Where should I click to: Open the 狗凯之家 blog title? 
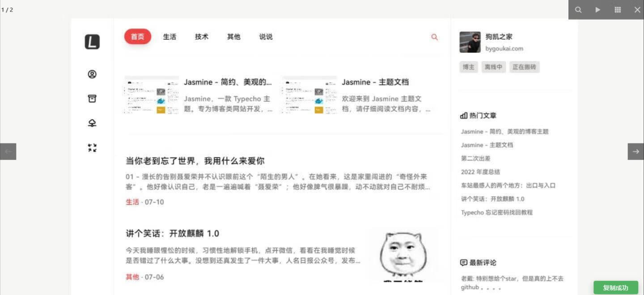499,37
